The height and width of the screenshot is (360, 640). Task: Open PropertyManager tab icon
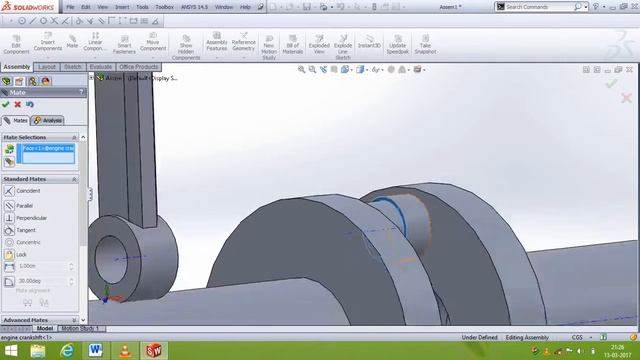click(20, 81)
